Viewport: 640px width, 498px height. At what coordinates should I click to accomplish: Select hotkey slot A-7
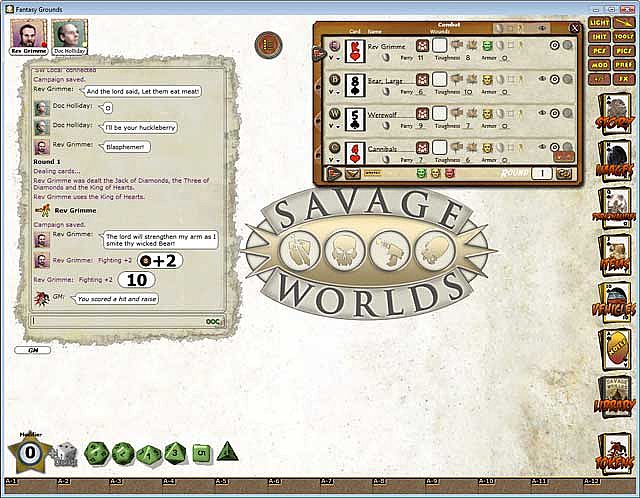pyautogui.click(x=346, y=484)
